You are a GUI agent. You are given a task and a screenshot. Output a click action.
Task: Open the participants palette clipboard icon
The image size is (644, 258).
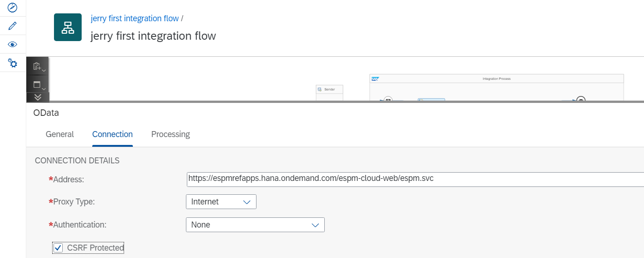(37, 66)
